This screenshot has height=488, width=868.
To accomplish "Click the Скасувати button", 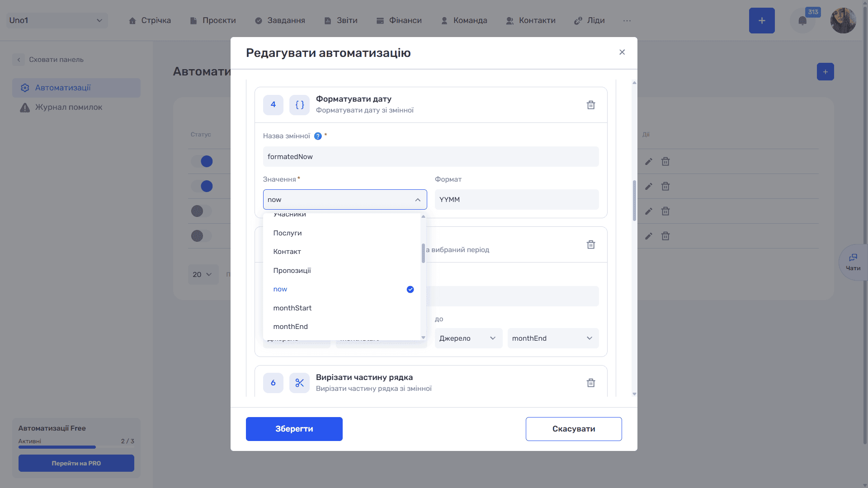I will point(574,429).
